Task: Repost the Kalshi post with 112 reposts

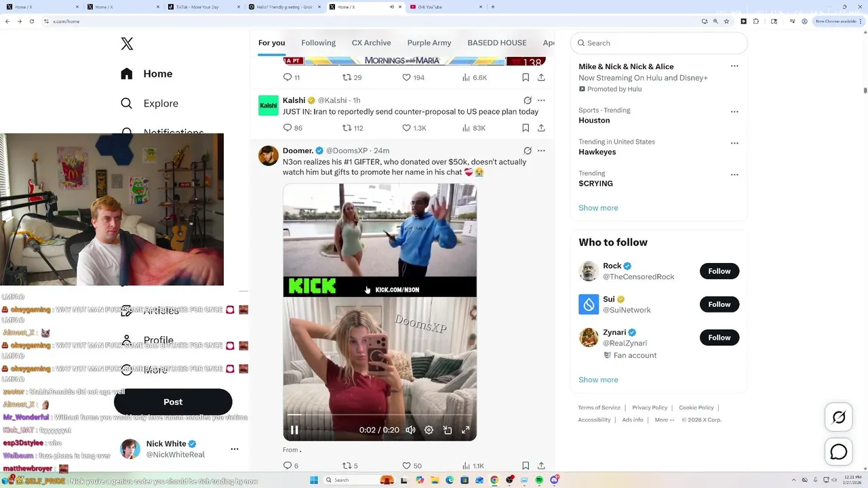Action: 353,128
